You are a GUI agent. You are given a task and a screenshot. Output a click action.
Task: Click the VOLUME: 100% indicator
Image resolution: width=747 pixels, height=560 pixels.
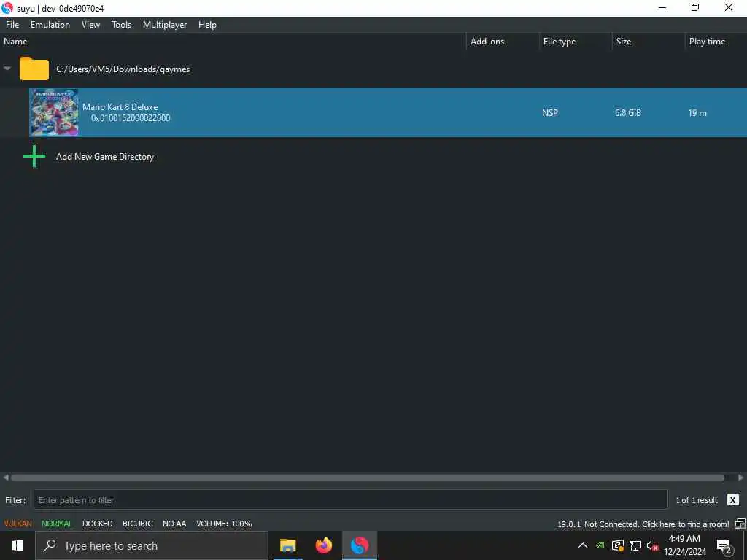pos(224,524)
